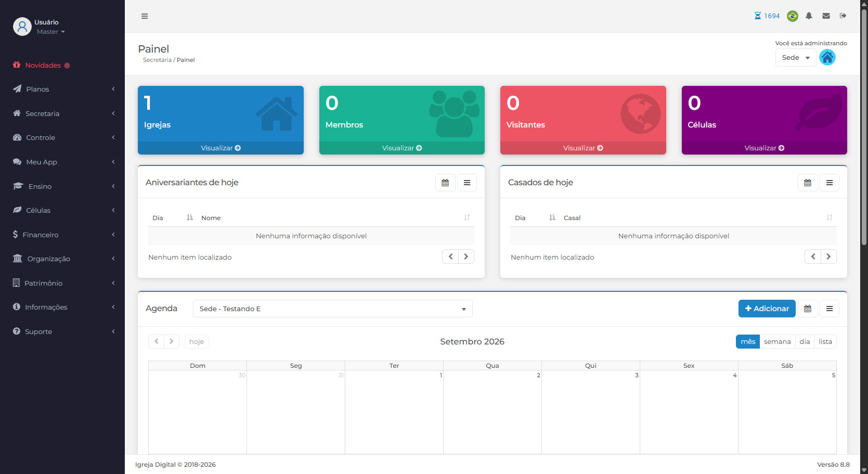
Task: Click the Agenda list menu icon
Action: tap(830, 309)
